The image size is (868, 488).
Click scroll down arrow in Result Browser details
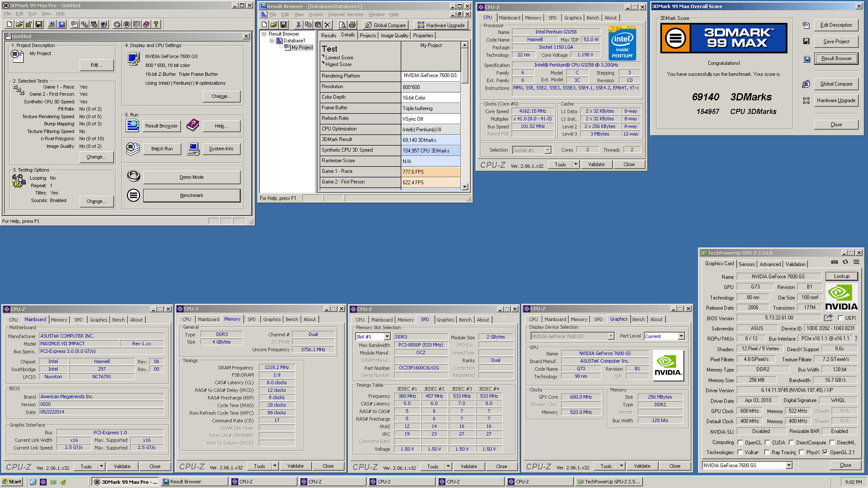point(465,187)
